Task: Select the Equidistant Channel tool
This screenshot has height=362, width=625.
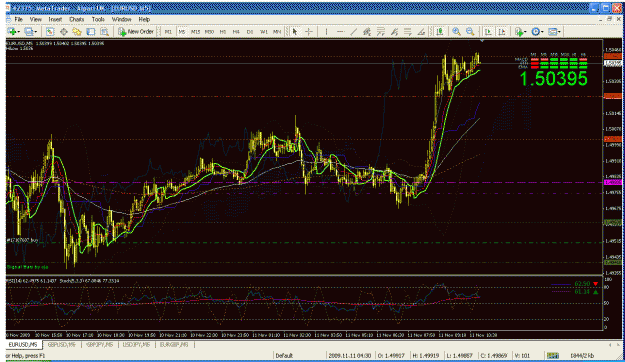Action: point(367,31)
